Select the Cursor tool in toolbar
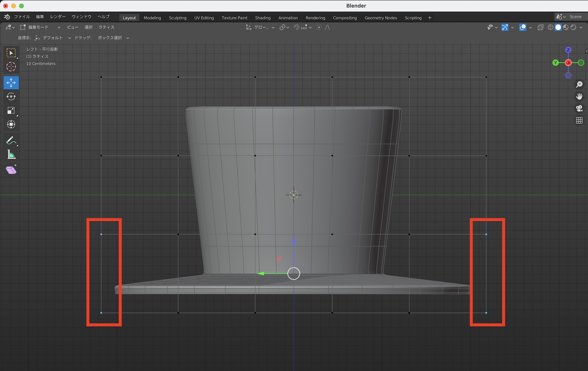Screen dimensions: 588x371 pyautogui.click(x=11, y=67)
